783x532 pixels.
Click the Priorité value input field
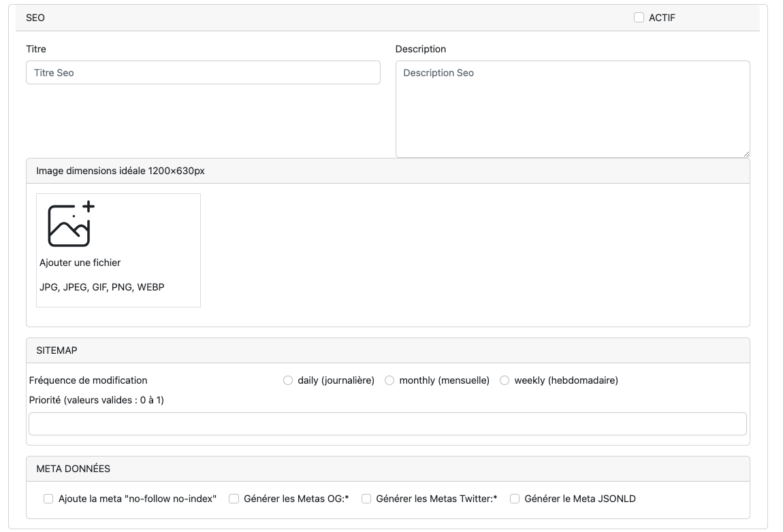(x=387, y=424)
